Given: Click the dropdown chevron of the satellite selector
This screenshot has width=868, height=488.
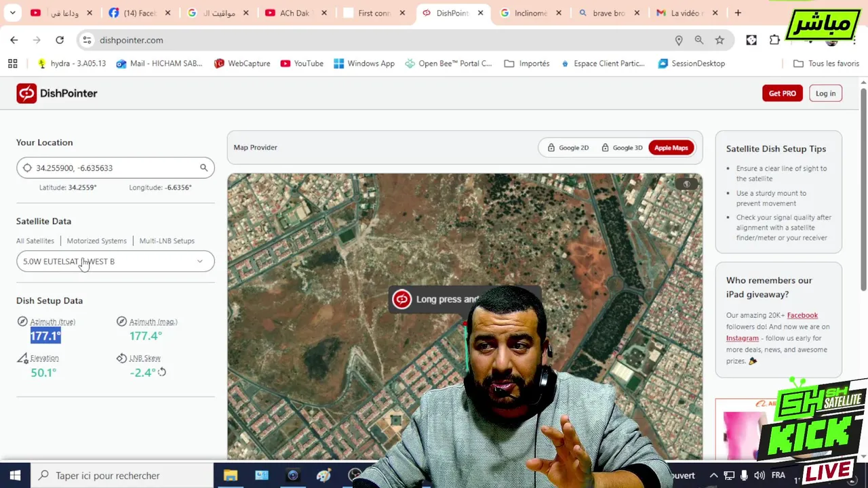Looking at the screenshot, I should coord(200,262).
